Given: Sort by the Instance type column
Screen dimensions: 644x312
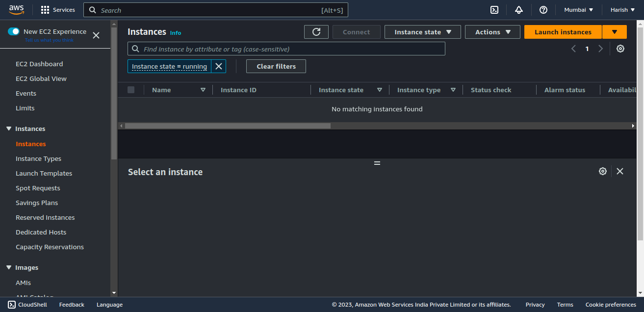Looking at the screenshot, I should coord(453,90).
